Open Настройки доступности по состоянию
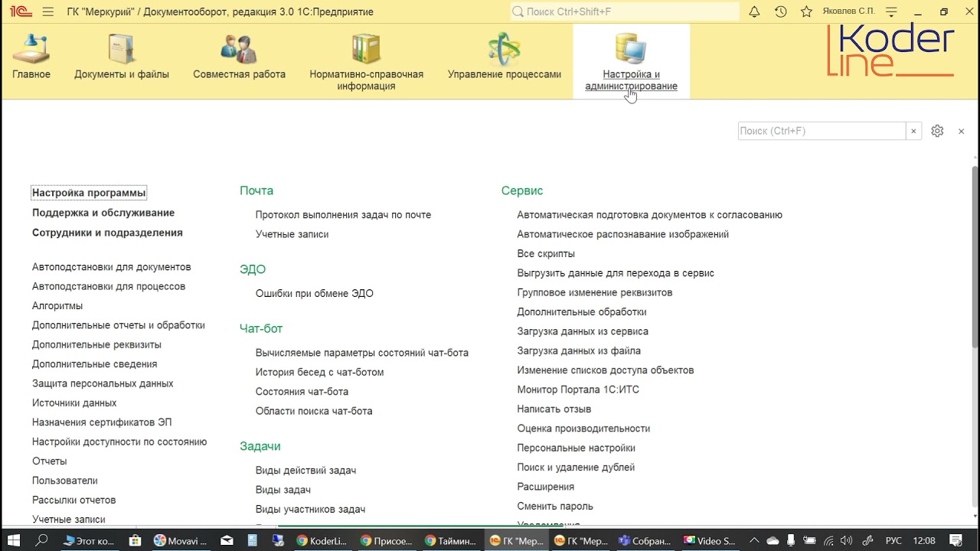This screenshot has width=980, height=551. (x=119, y=442)
